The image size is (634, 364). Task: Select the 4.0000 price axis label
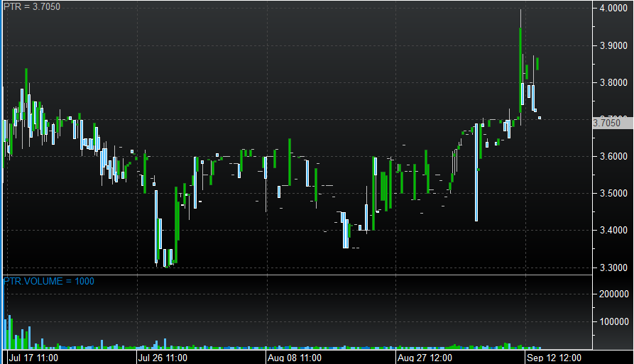pos(613,8)
